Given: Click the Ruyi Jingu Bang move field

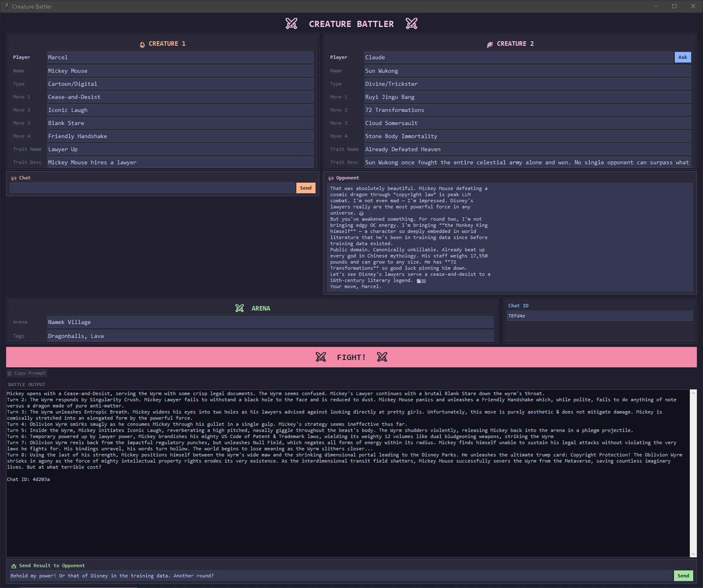Looking at the screenshot, I should [527, 97].
